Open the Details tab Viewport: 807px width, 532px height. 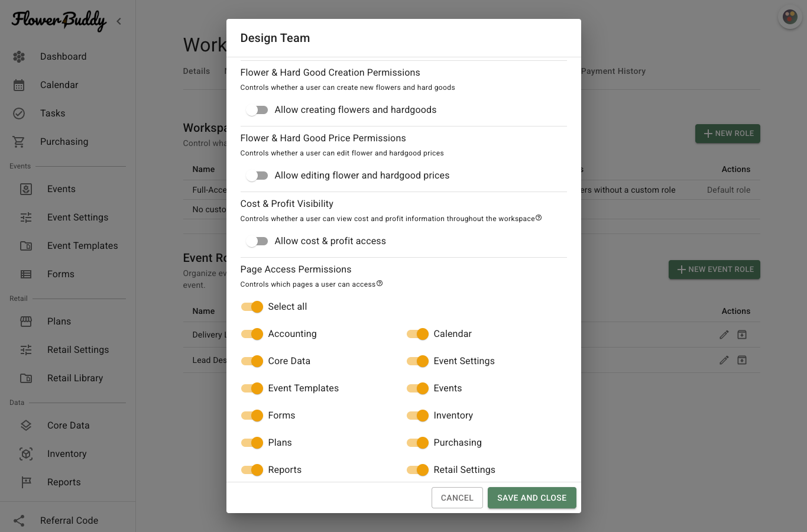coord(196,71)
